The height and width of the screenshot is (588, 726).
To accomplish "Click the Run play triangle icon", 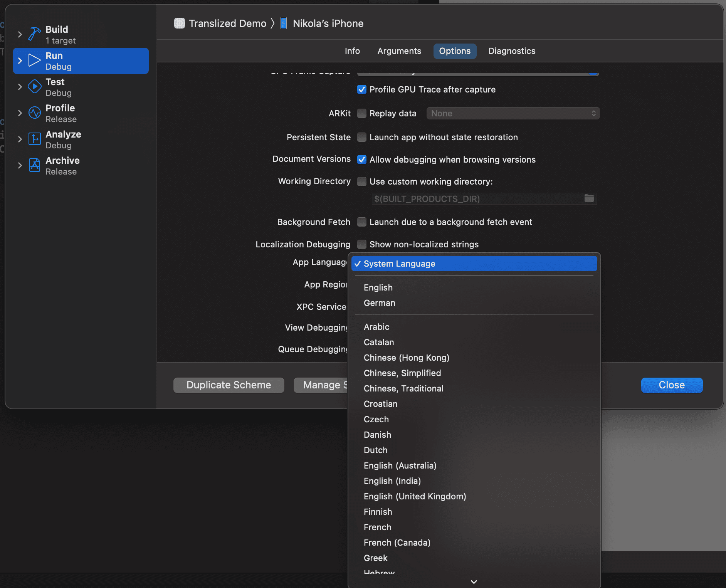I will point(35,60).
